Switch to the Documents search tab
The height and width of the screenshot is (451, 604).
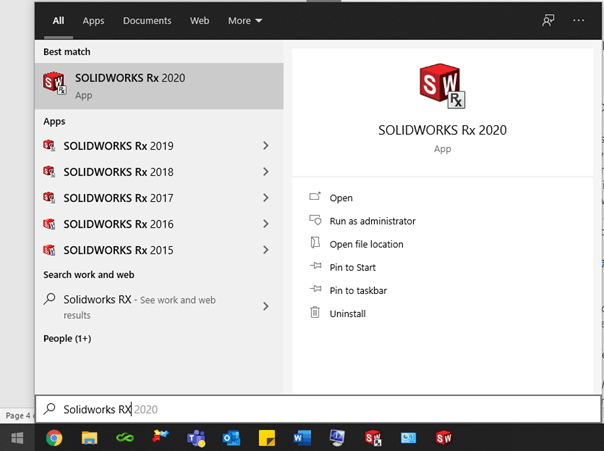[147, 21]
